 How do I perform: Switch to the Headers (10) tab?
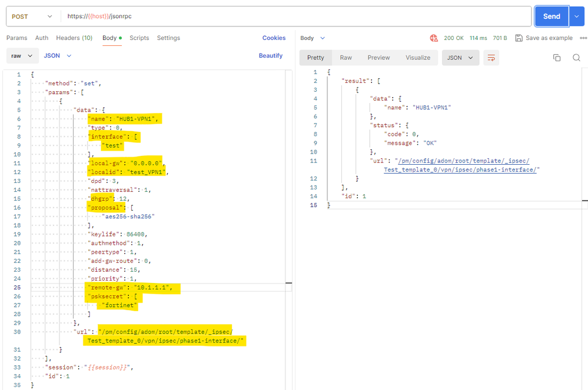74,38
